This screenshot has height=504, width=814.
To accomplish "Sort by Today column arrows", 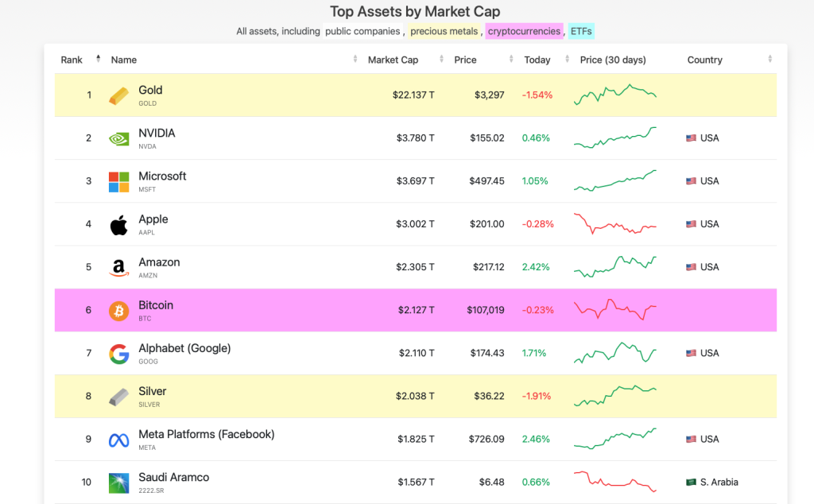I will pos(567,59).
